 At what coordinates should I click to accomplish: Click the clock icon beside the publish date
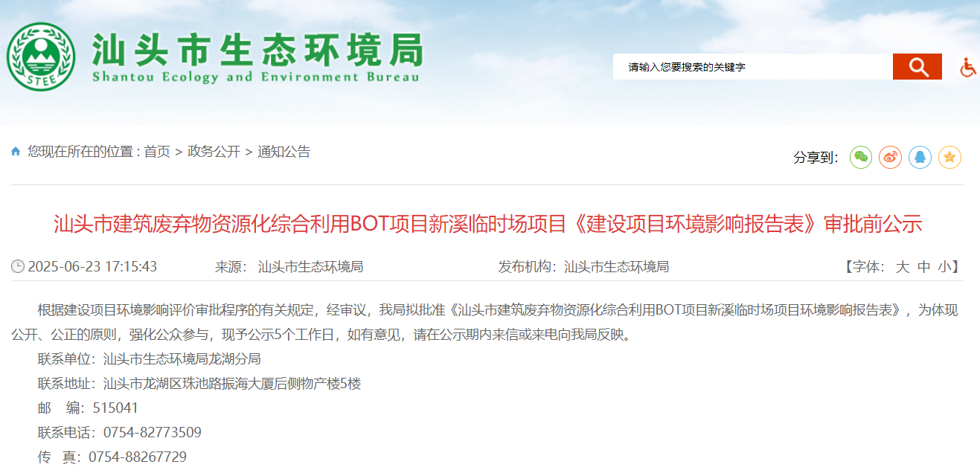click(18, 266)
